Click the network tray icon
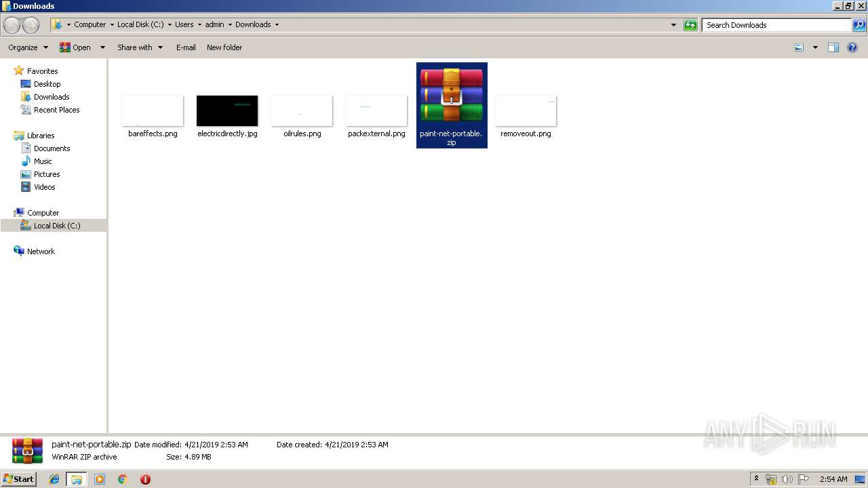 pyautogui.click(x=771, y=479)
